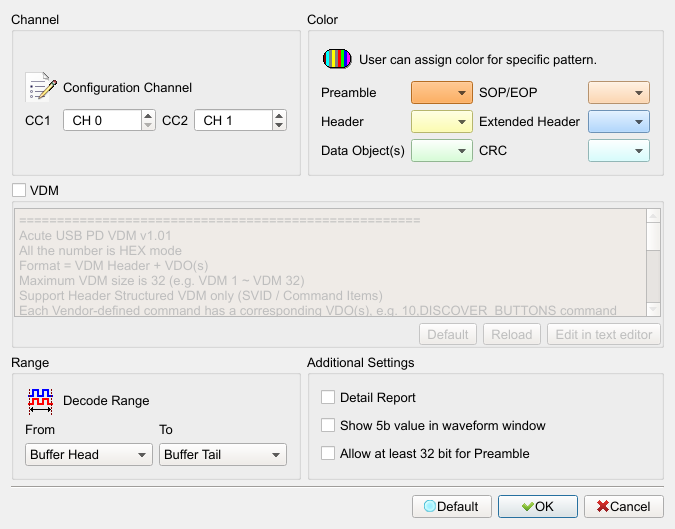Click 'Support Header Structured VDM only' line
This screenshot has width=675, height=529.
(201, 296)
